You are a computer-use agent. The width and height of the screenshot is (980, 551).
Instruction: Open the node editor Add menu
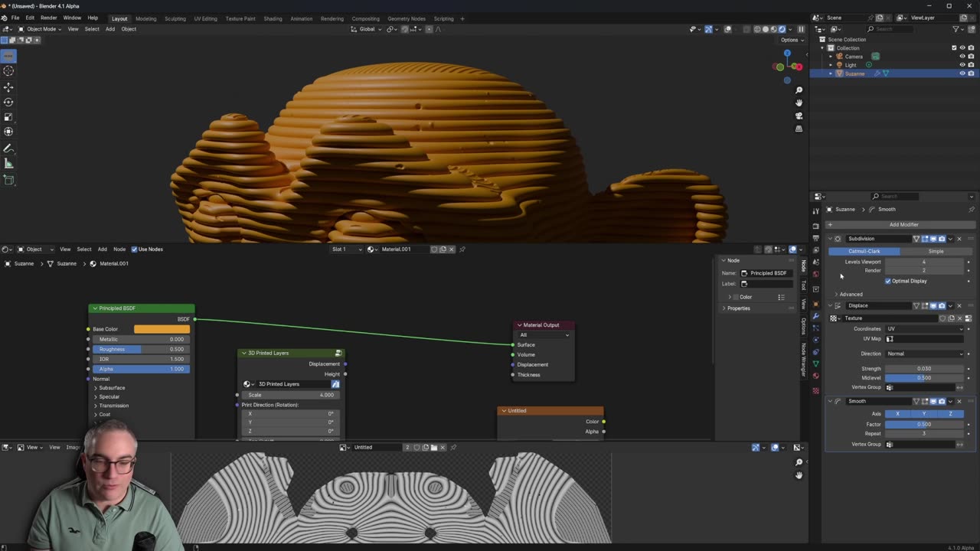click(102, 249)
